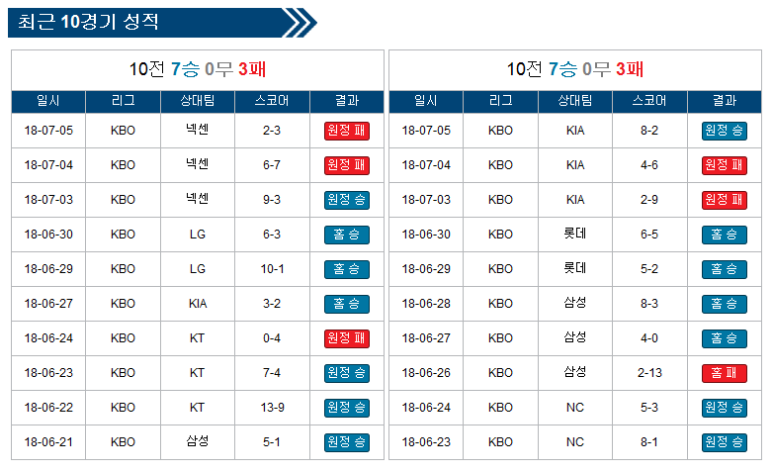Click KIA in the 3-2 score row
Viewport: 773px width, 472px height.
tap(197, 304)
